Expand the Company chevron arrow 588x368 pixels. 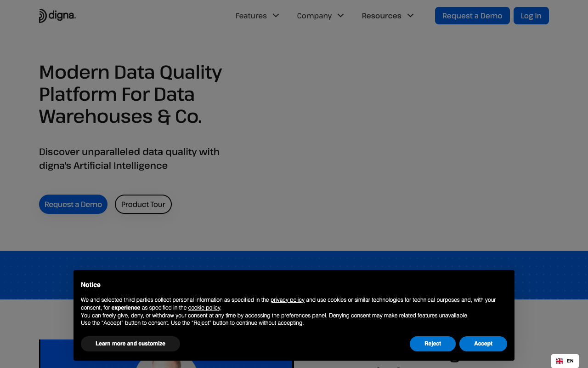pos(340,16)
